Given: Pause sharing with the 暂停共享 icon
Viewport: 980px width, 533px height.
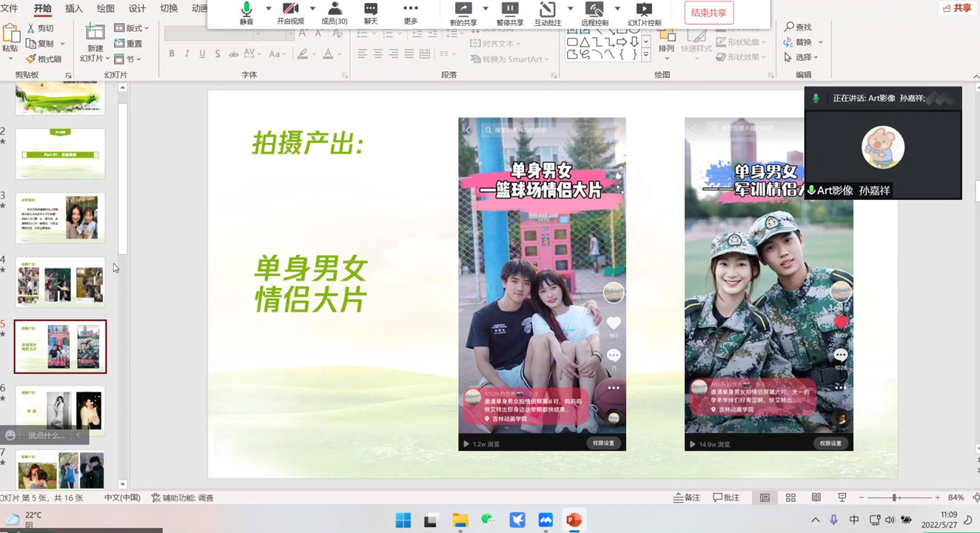Looking at the screenshot, I should (x=509, y=13).
